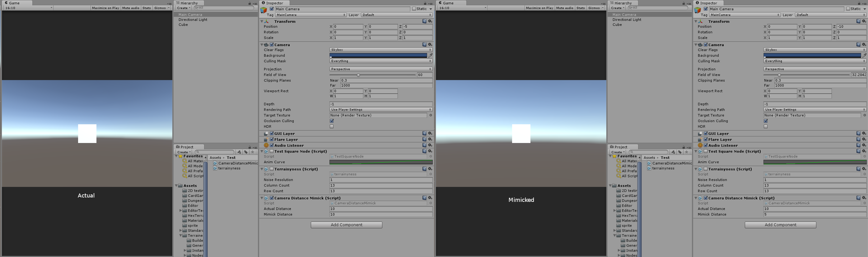
Task: Select Directional Light in Mimicked editor Hierarchy
Action: click(x=627, y=20)
